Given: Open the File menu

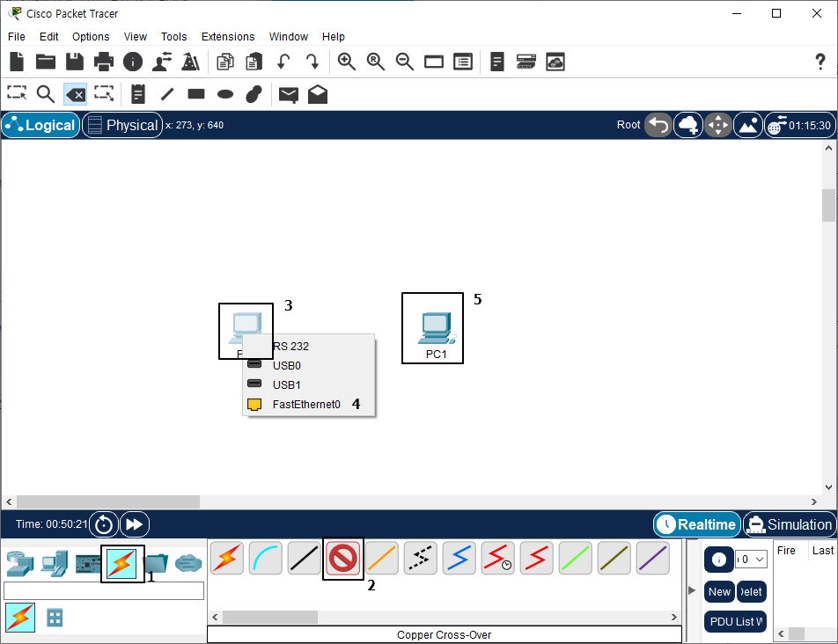Looking at the screenshot, I should point(16,36).
